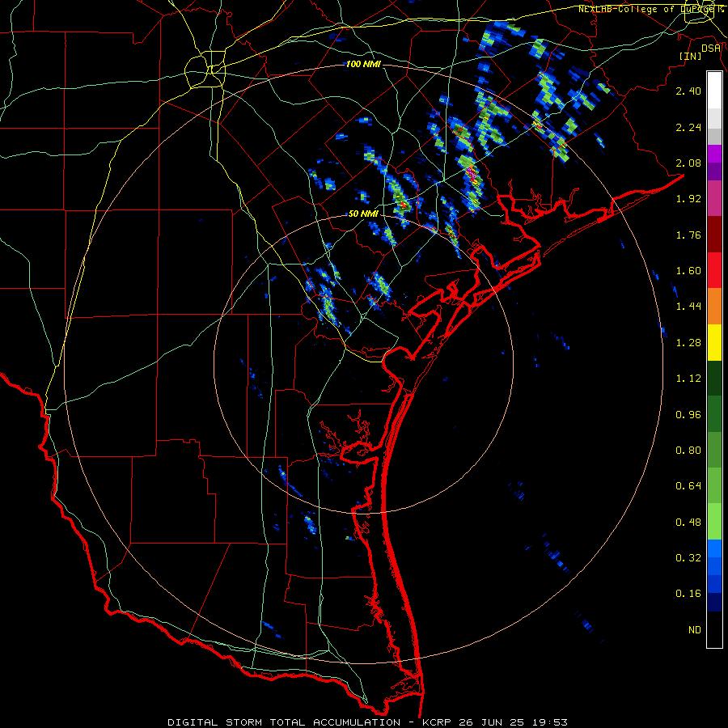
Task: Select the dark red legend swatch
Action: point(714,235)
